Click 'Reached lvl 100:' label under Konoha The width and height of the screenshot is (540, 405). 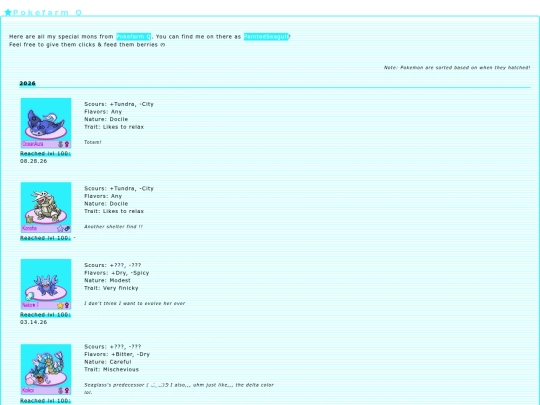[45, 238]
